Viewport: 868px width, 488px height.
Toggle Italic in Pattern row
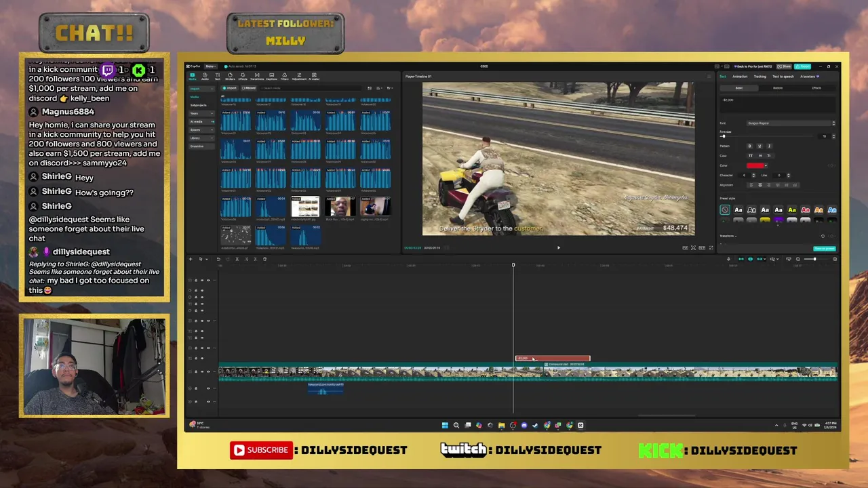[769, 146]
